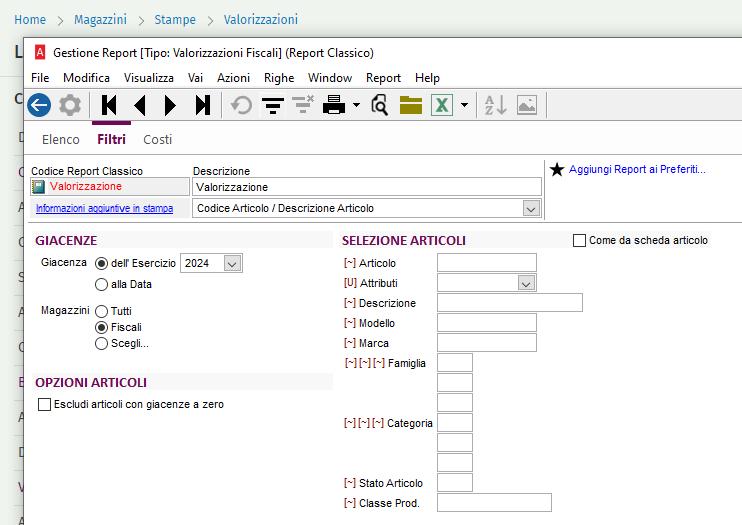Image resolution: width=742 pixels, height=525 pixels.
Task: Open the Esercizio 2024 year dropdown
Action: (232, 264)
